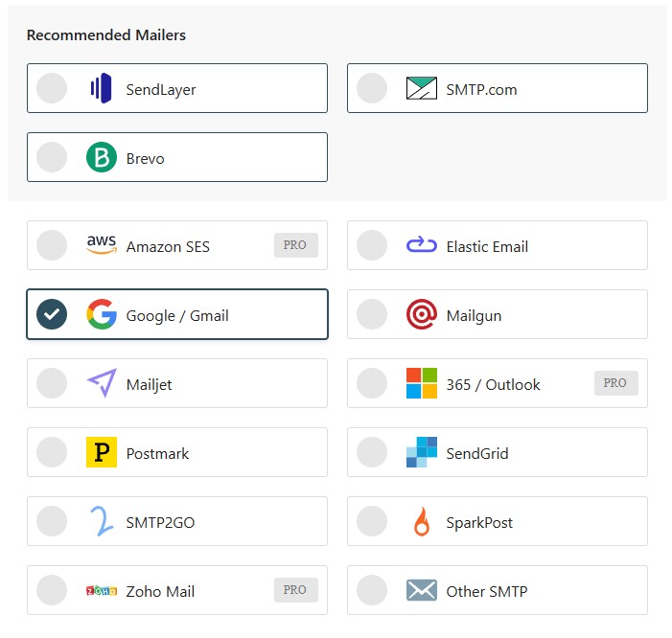Click the SMTP.com envelope logo

coord(422,88)
